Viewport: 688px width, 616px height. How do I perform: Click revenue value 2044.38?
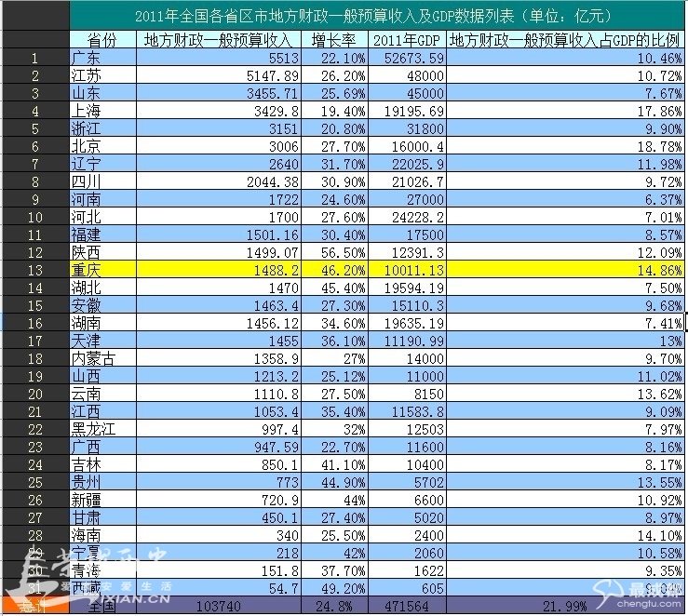219,181
